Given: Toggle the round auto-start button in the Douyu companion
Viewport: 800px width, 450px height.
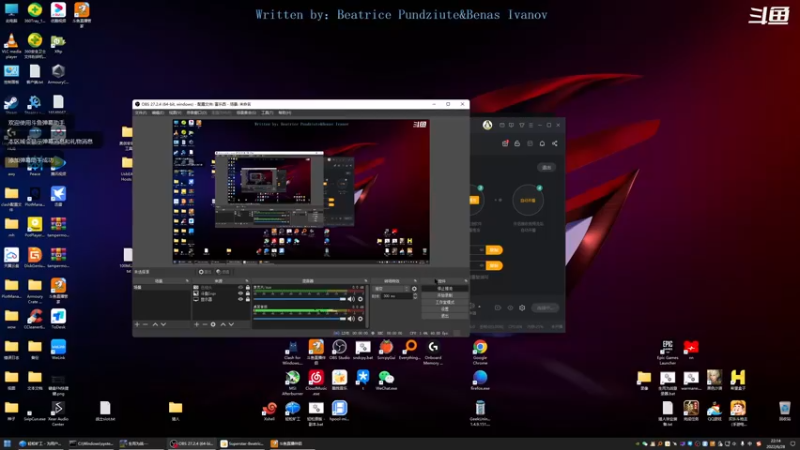Looking at the screenshot, I should [528, 200].
